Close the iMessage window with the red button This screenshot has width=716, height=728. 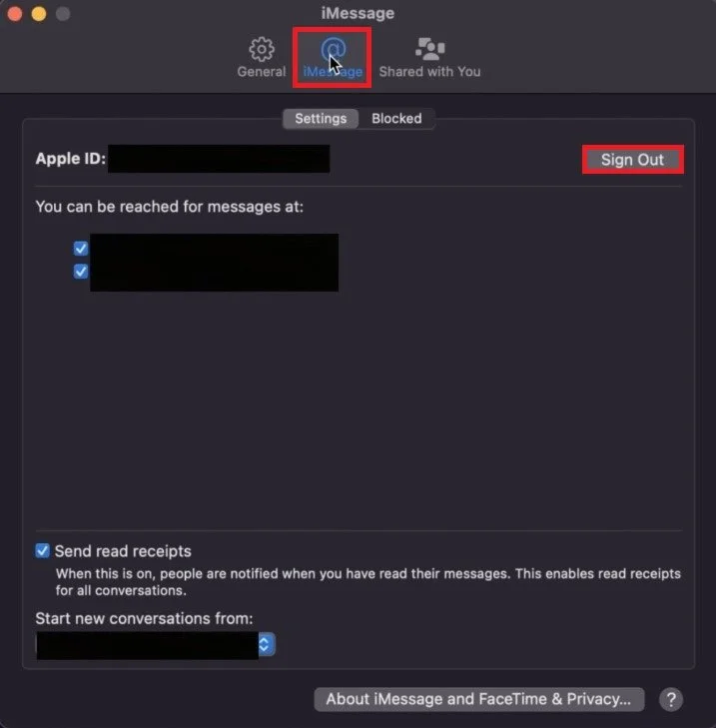15,13
